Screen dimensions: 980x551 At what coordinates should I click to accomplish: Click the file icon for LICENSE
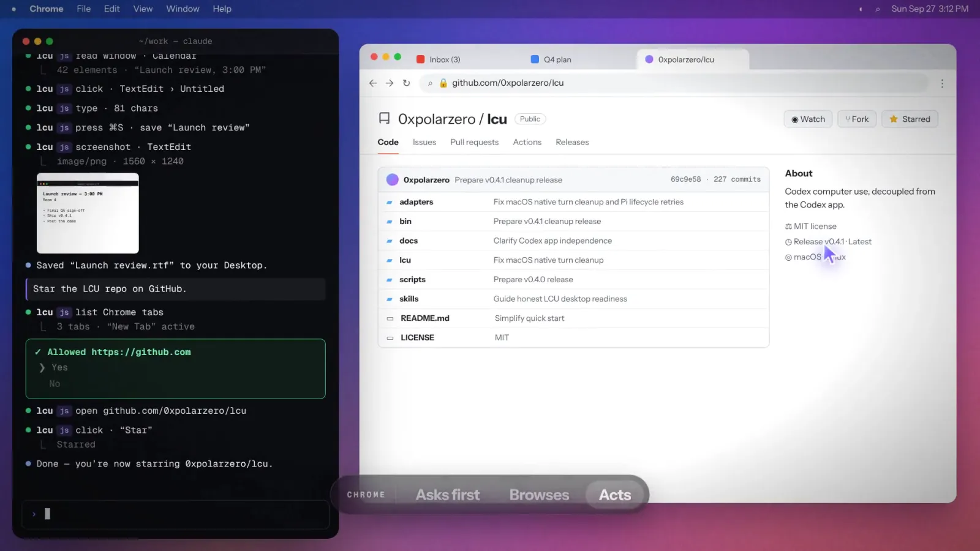[390, 338]
